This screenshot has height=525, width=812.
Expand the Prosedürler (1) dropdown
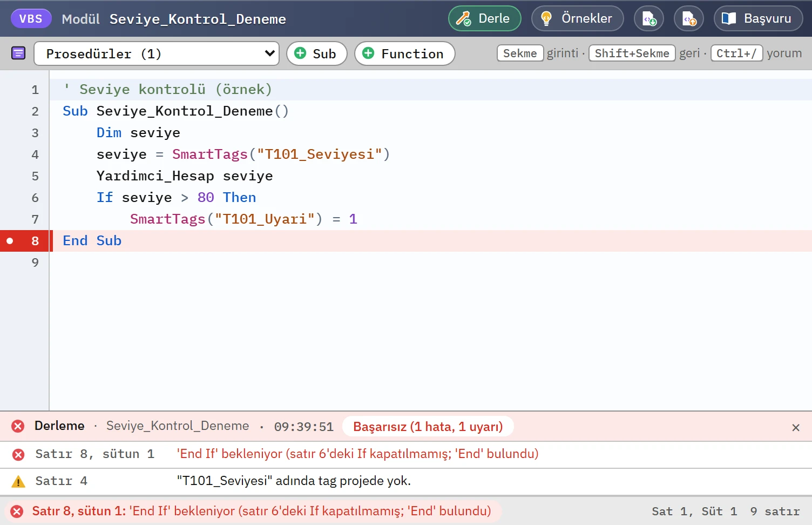[x=157, y=53]
